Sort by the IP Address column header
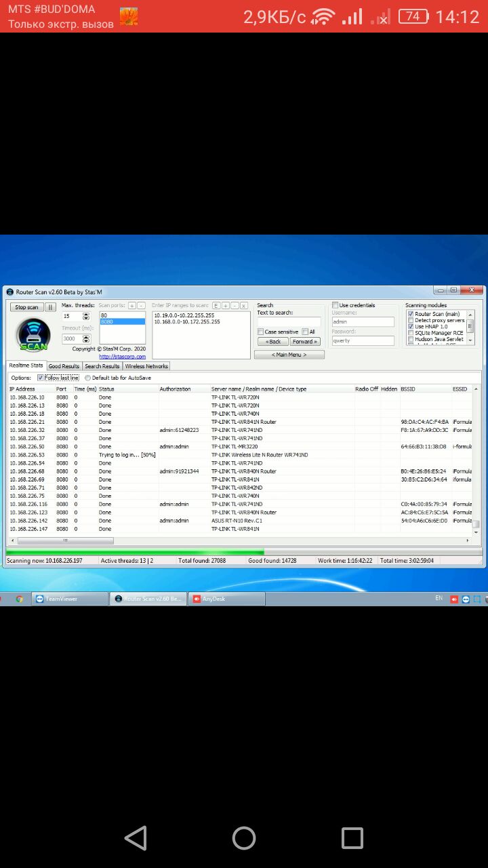Viewport: 488px width, 868px height. 31,389
